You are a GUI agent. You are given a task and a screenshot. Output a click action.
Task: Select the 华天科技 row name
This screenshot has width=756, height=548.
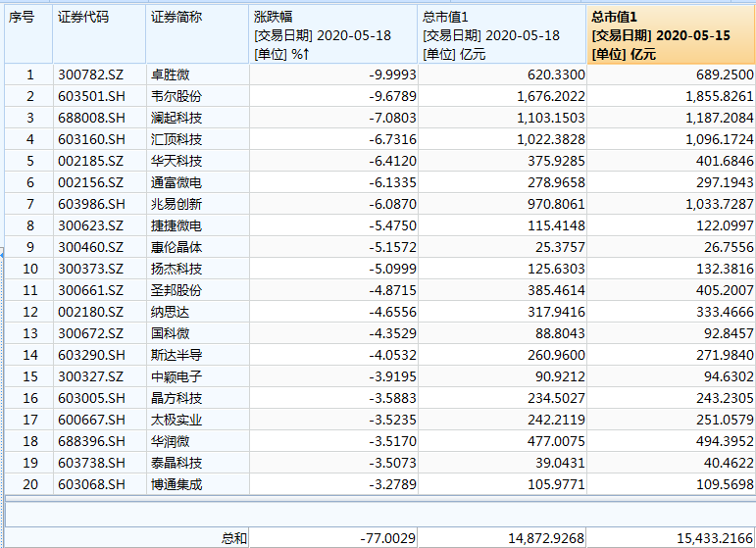point(176,161)
